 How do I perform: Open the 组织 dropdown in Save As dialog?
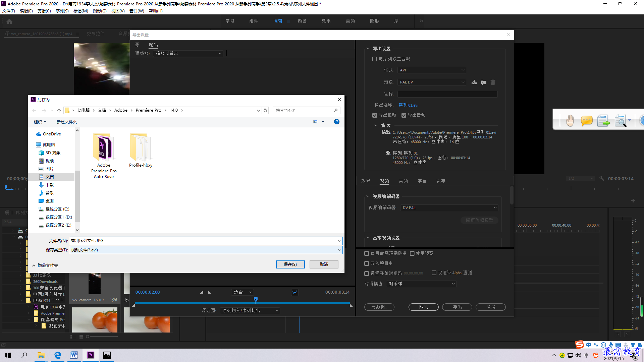40,122
